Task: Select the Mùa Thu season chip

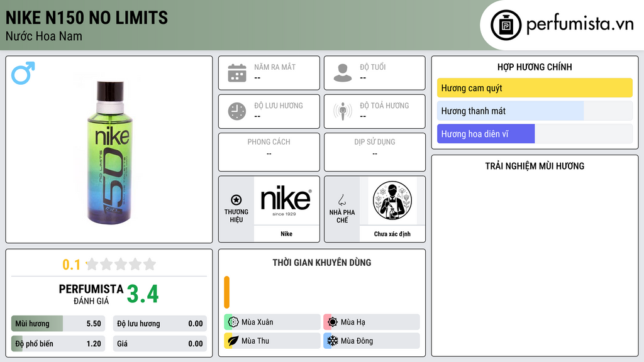Action: coord(272,341)
